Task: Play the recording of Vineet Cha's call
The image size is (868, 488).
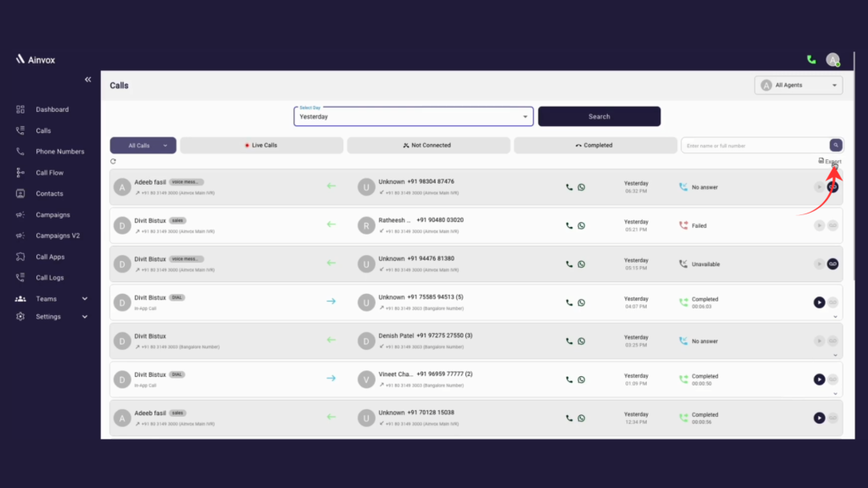Action: click(x=819, y=379)
